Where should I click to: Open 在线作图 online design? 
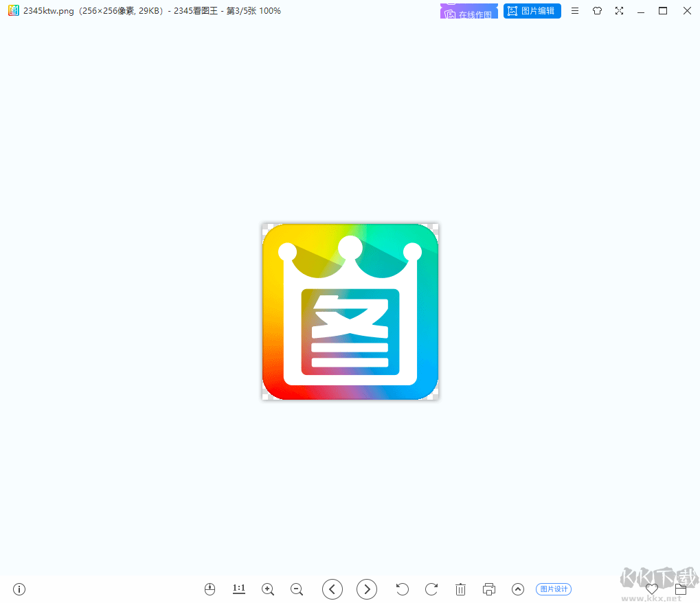[x=468, y=11]
